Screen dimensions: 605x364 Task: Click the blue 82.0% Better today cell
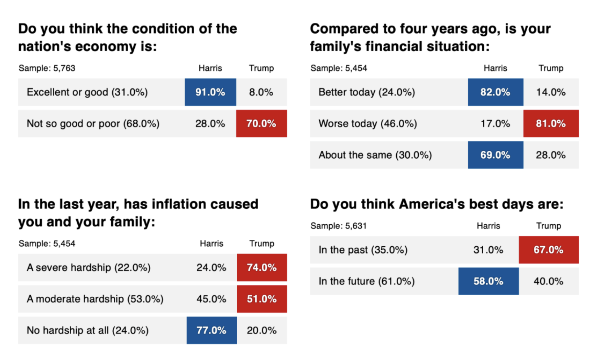click(495, 92)
